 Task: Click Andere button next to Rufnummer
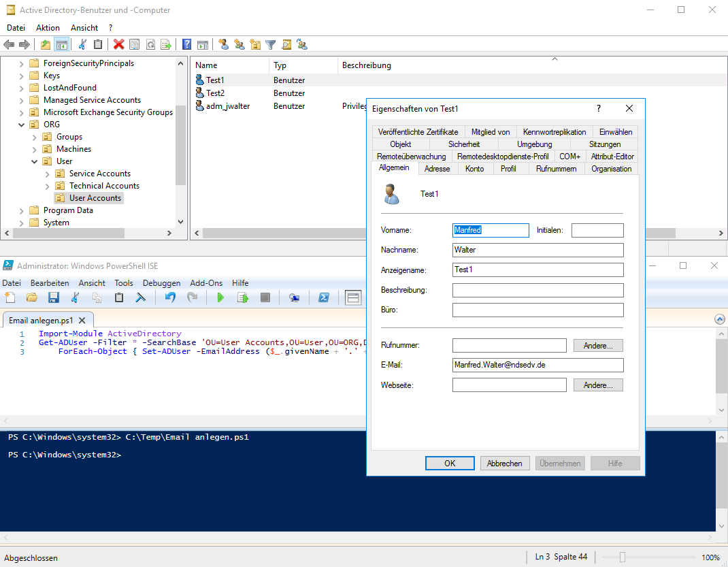pos(598,346)
